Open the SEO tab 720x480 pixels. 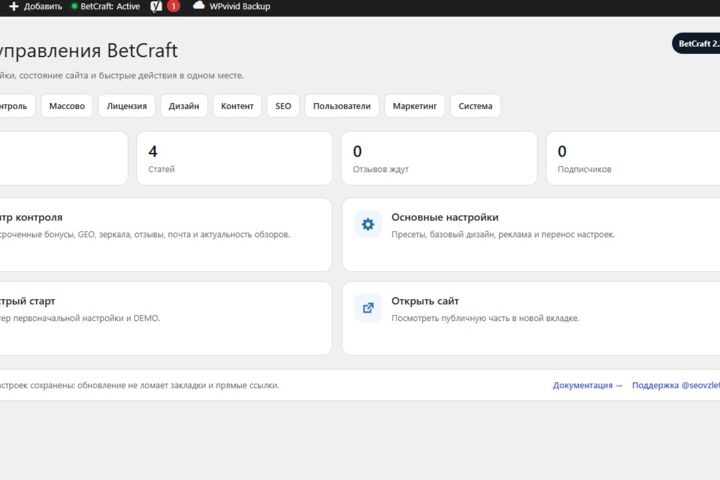[283, 106]
